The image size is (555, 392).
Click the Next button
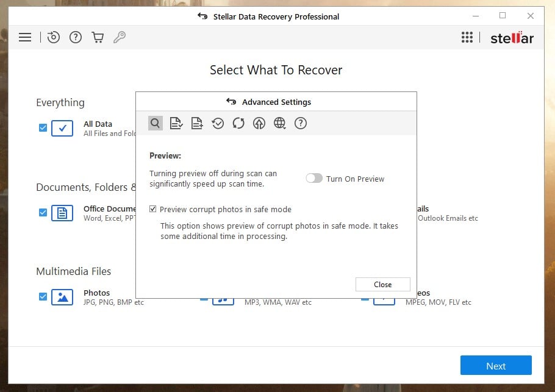[x=496, y=365]
